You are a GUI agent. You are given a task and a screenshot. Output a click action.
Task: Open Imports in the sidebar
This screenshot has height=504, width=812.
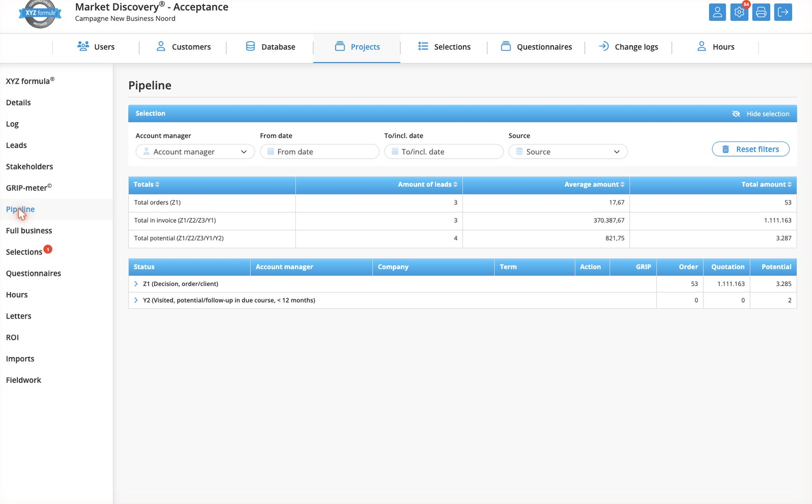[20, 358]
